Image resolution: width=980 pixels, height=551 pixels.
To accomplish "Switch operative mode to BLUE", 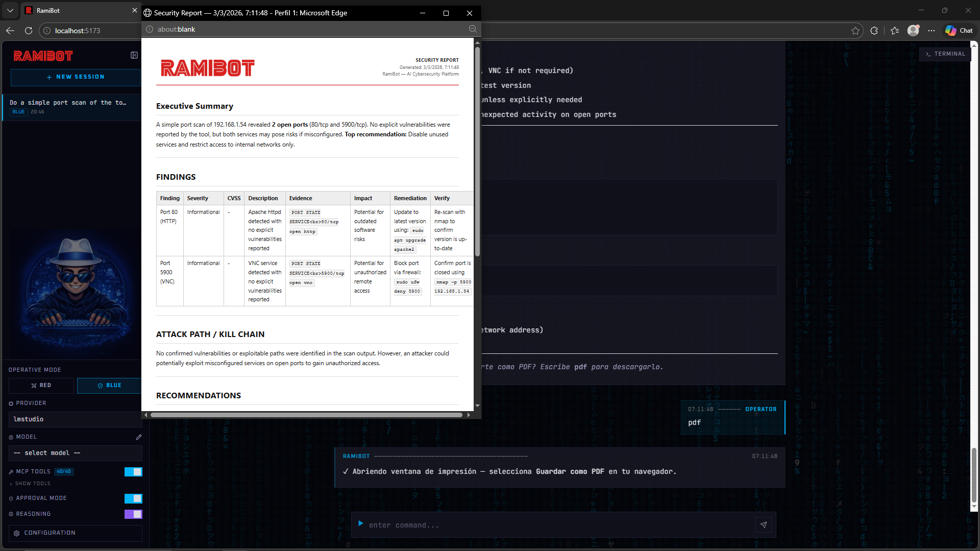I will click(x=109, y=386).
